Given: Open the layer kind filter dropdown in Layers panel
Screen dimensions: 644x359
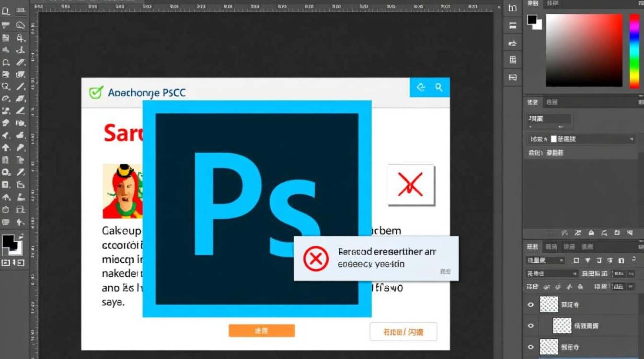Looking at the screenshot, I should [x=546, y=260].
